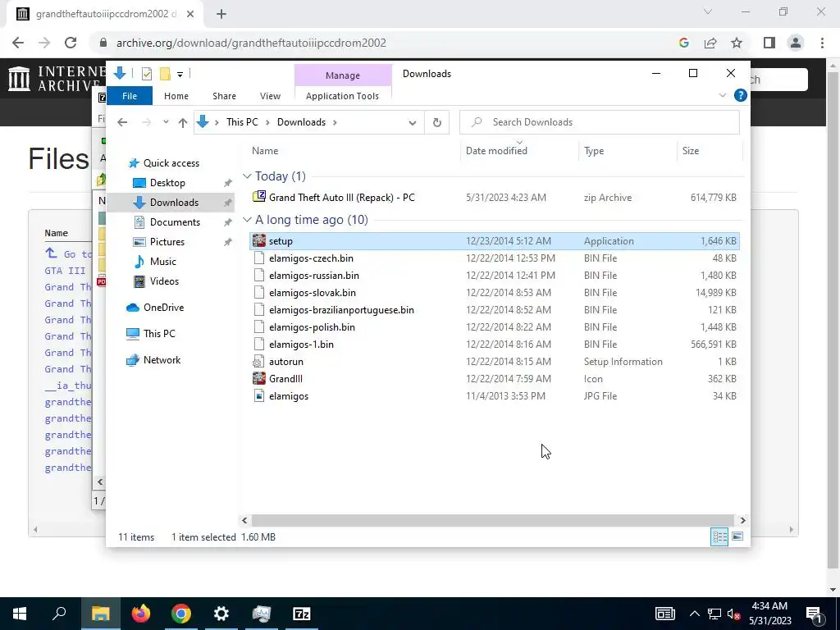Open Desktop in navigation pane

click(167, 183)
